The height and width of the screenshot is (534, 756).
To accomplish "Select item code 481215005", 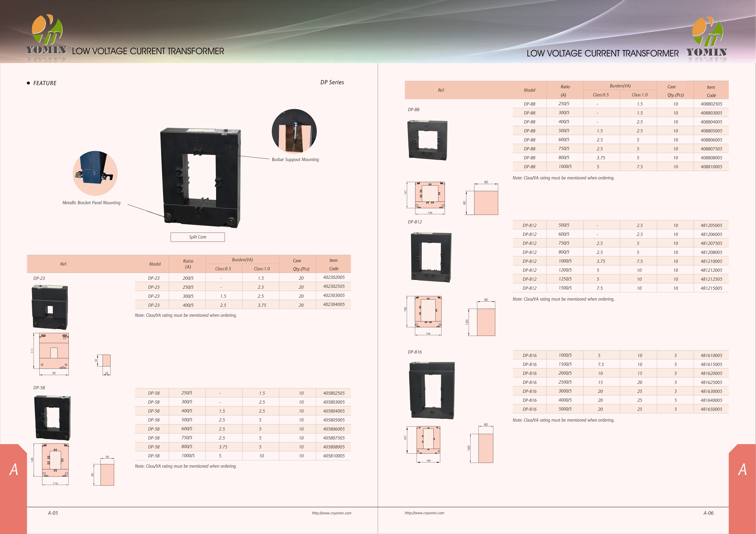I will tap(711, 288).
